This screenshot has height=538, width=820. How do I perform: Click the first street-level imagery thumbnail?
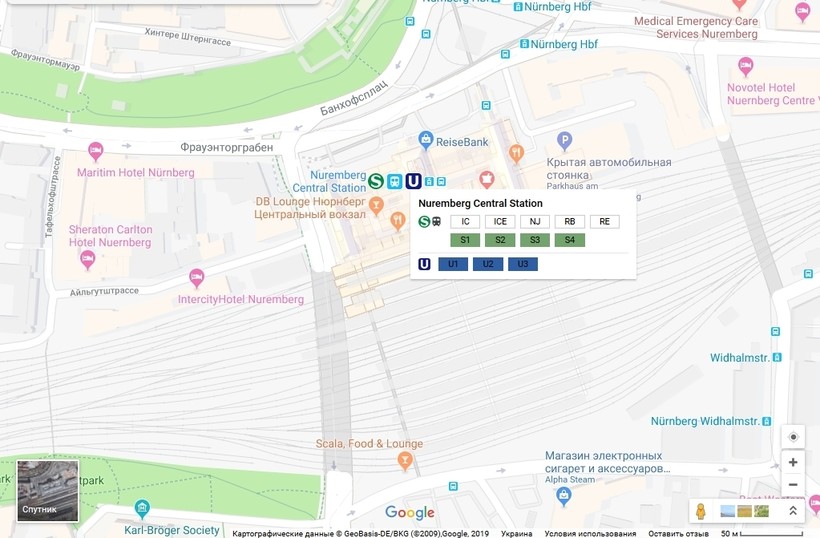tap(727, 511)
